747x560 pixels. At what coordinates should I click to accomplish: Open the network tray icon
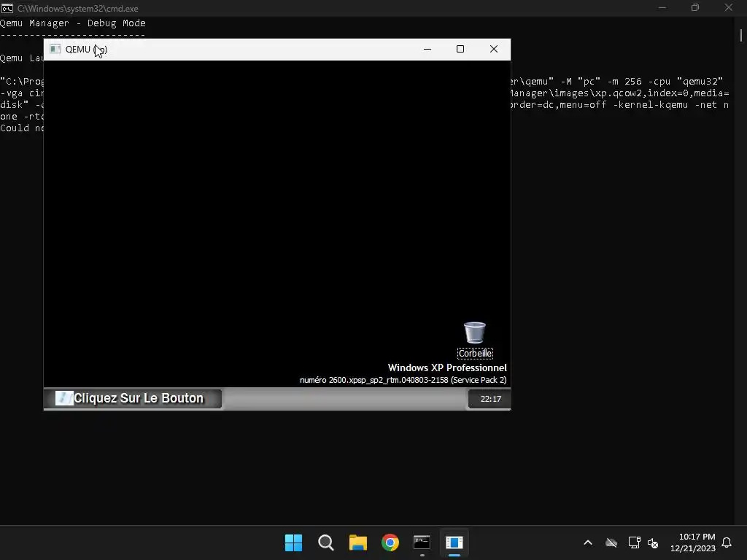[x=634, y=542]
